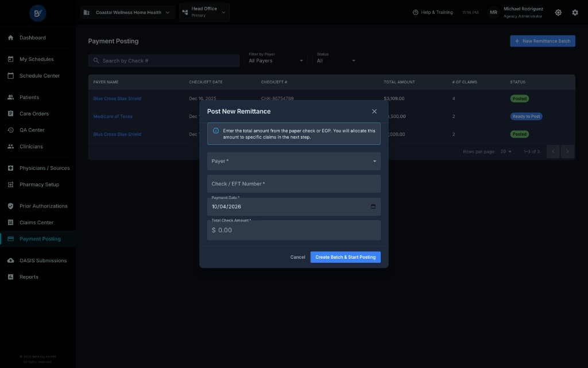Click the My Schedules calendar icon

pyautogui.click(x=10, y=59)
